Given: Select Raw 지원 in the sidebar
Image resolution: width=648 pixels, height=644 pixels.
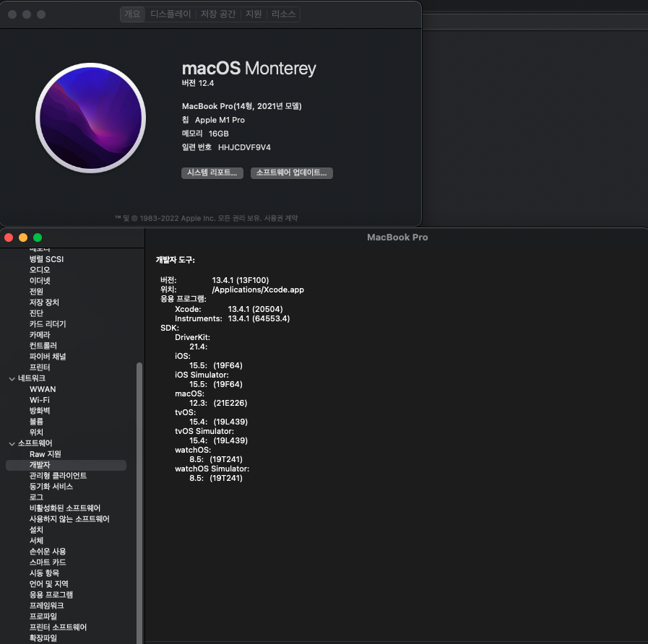Looking at the screenshot, I should click(46, 454).
